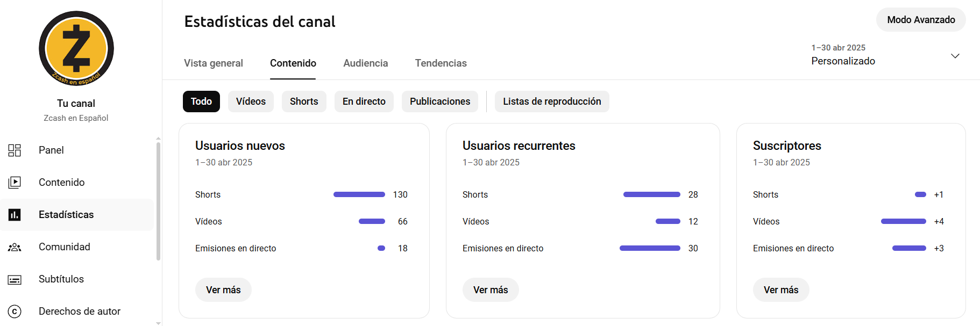This screenshot has height=326, width=980.
Task: Click Emisiones en directo label in Usuarios nuevos
Action: (x=236, y=248)
